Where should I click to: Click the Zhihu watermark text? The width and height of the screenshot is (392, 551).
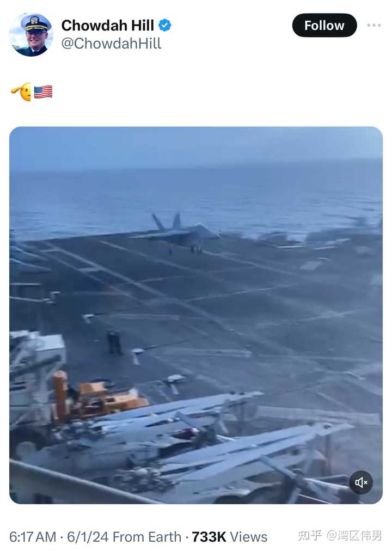(339, 536)
